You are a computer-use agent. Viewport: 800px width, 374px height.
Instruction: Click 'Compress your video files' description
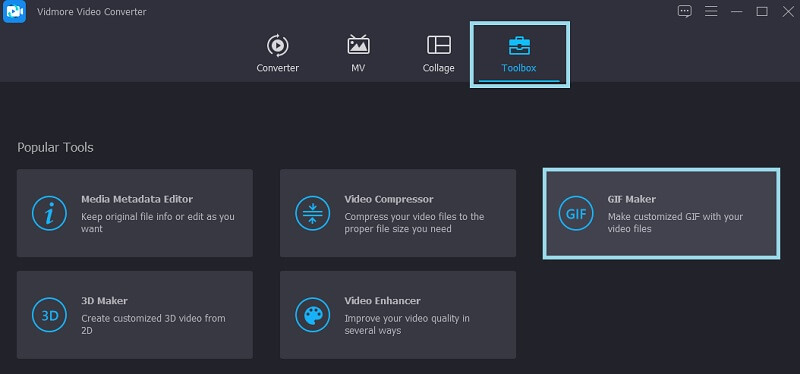tap(414, 222)
